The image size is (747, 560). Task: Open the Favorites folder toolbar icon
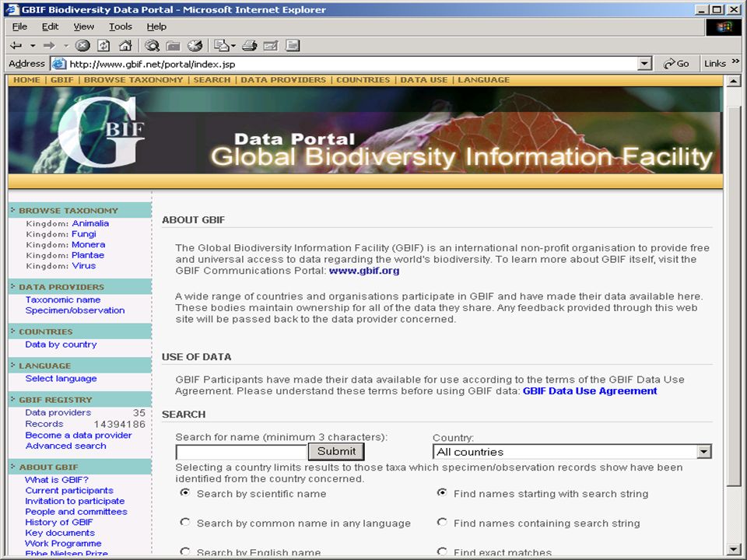tap(174, 46)
